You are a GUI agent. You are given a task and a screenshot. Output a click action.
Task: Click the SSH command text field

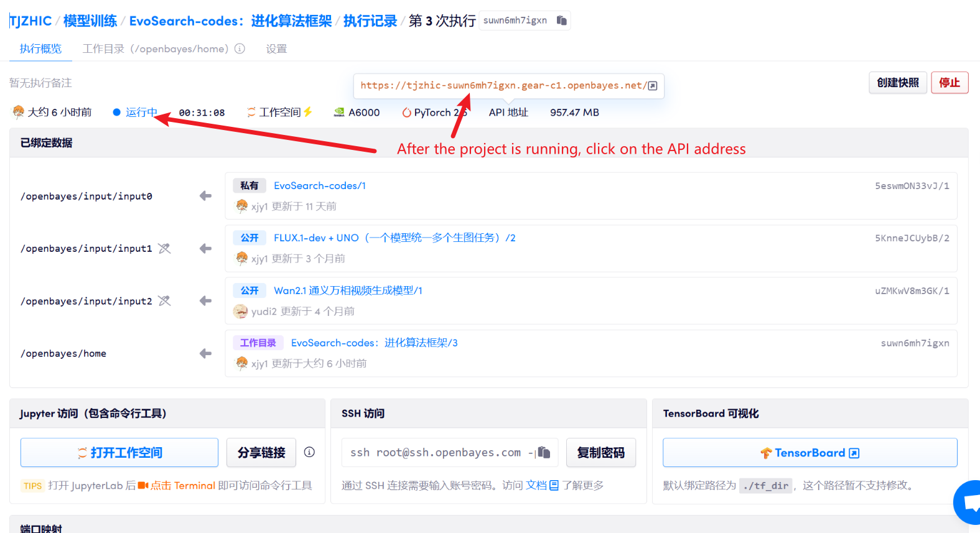coord(436,453)
